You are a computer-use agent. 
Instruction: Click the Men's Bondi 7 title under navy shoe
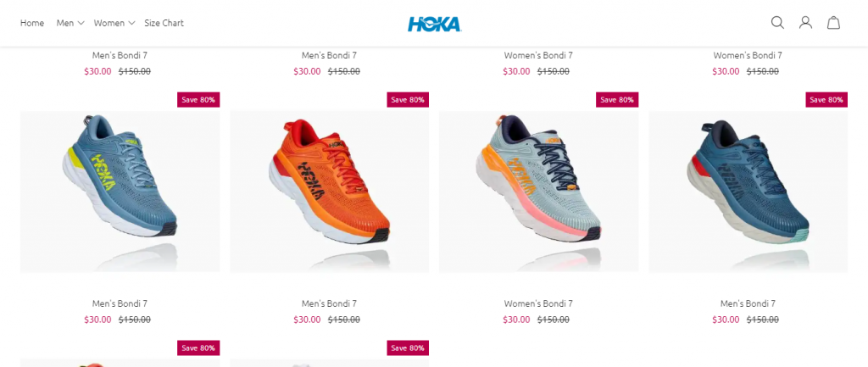748,303
